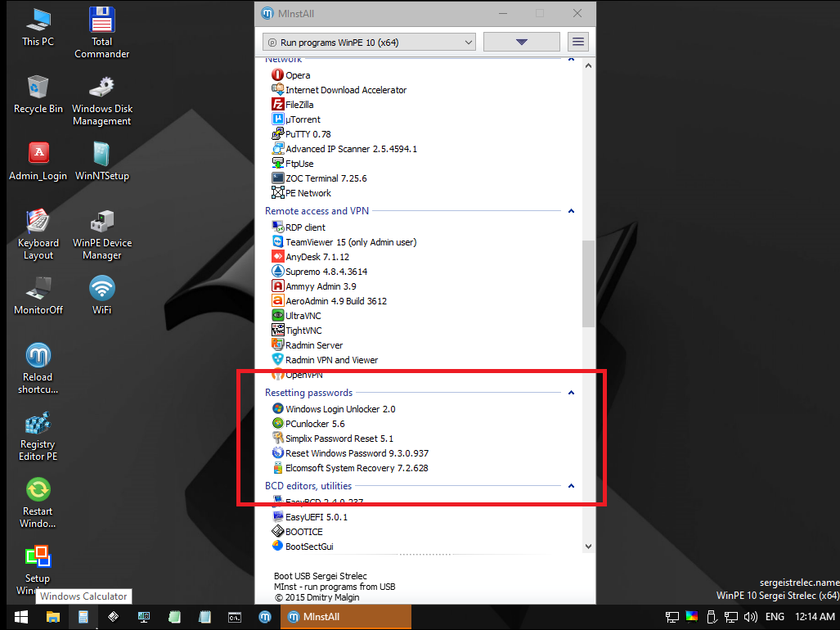Launch WinNTSetup from desktop
The width and height of the screenshot is (840, 630).
coord(101,161)
